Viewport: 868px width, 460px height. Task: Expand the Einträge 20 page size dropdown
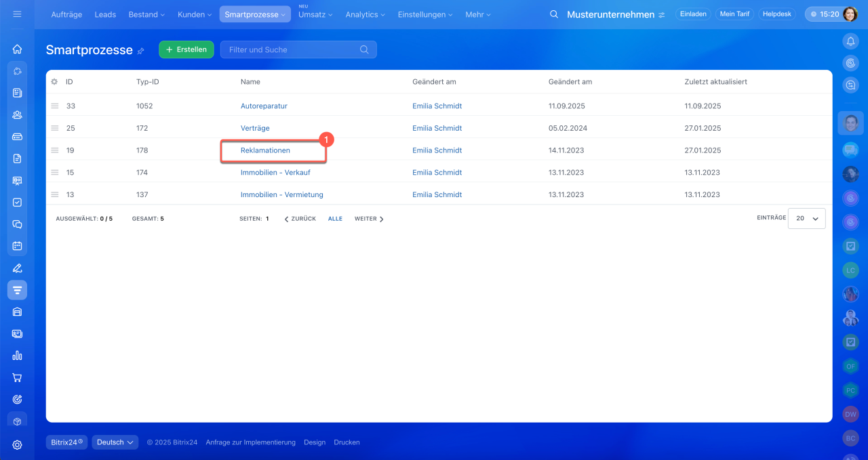tap(807, 219)
